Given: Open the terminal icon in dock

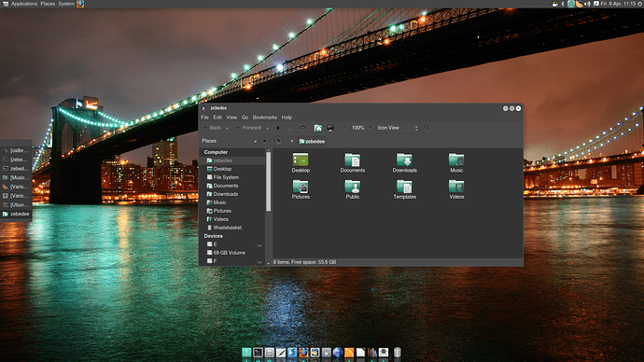Looking at the screenshot, I should click(258, 352).
